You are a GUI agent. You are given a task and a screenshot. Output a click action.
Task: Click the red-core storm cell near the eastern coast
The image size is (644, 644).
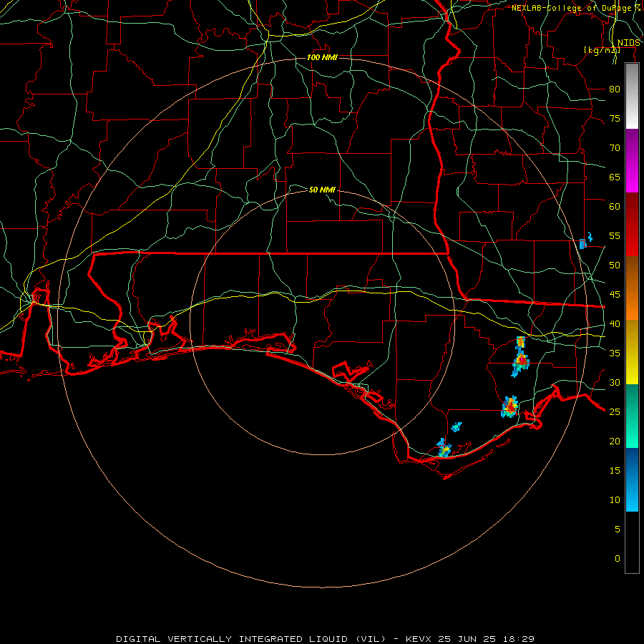[509, 406]
